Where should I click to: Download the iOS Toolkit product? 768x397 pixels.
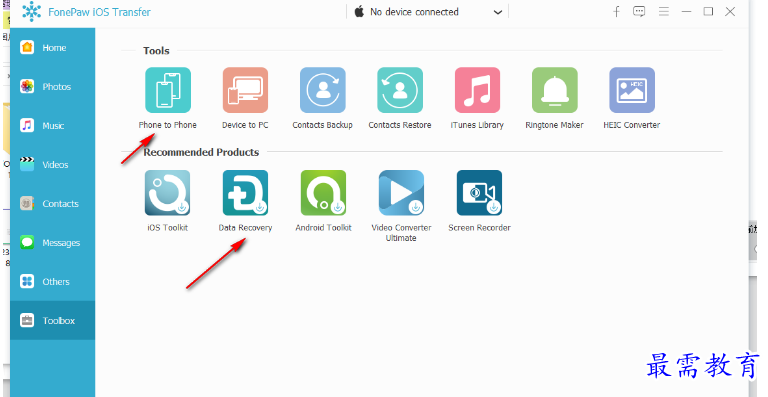pyautogui.click(x=168, y=193)
